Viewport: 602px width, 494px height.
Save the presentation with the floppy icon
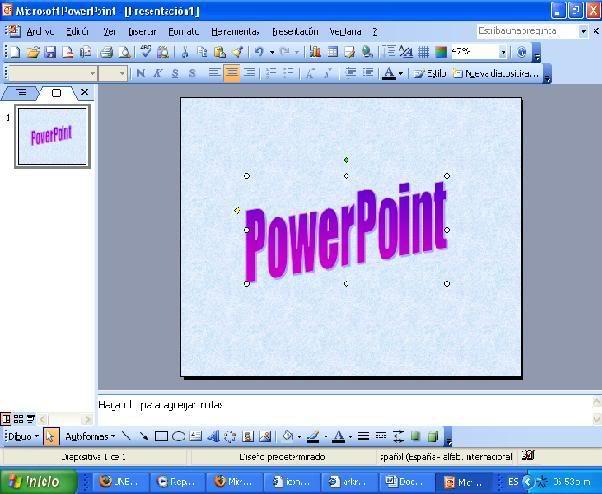[50, 52]
